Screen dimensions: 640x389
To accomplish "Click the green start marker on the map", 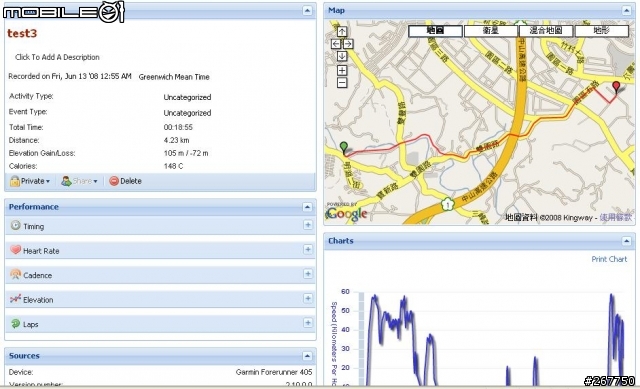I will pyautogui.click(x=344, y=148).
